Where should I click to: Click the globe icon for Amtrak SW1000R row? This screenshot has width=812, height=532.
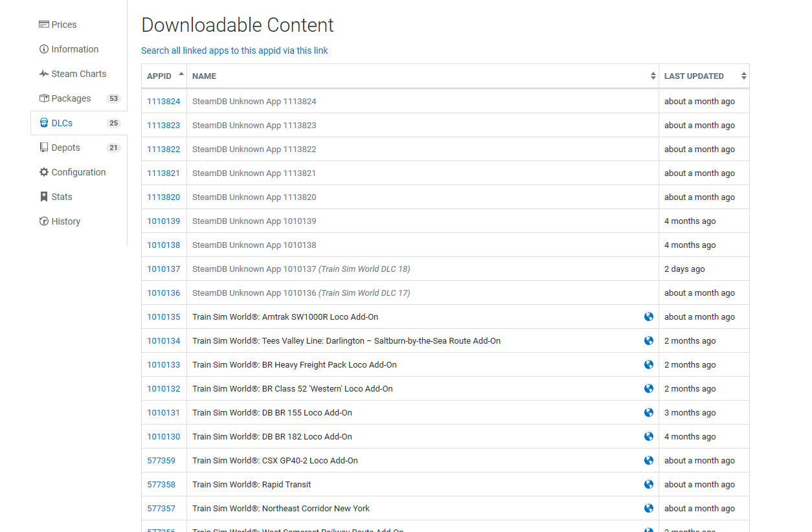click(649, 316)
